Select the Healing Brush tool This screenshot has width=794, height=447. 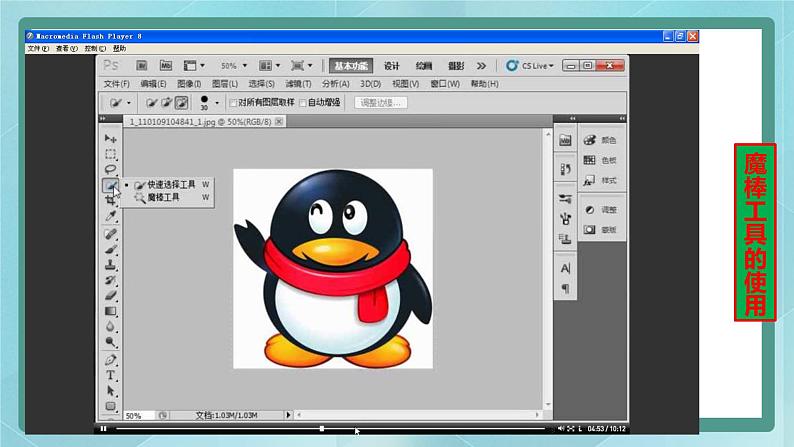pyautogui.click(x=110, y=233)
